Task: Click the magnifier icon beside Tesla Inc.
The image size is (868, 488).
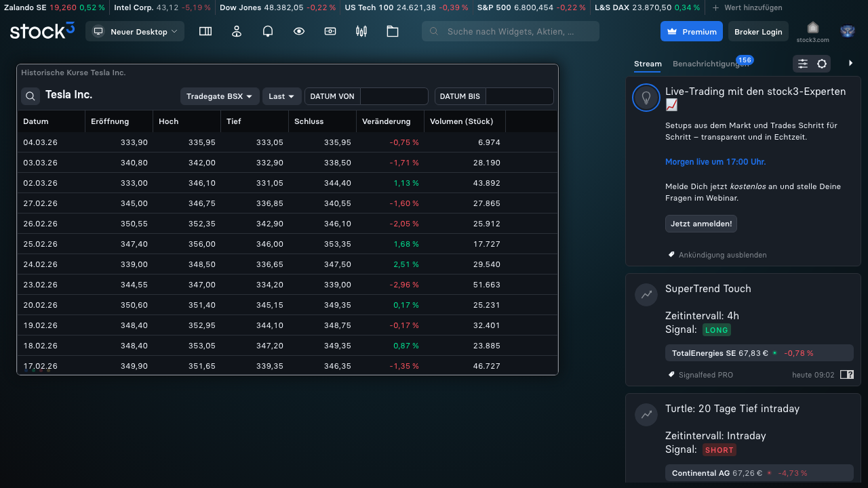Action: coord(31,96)
